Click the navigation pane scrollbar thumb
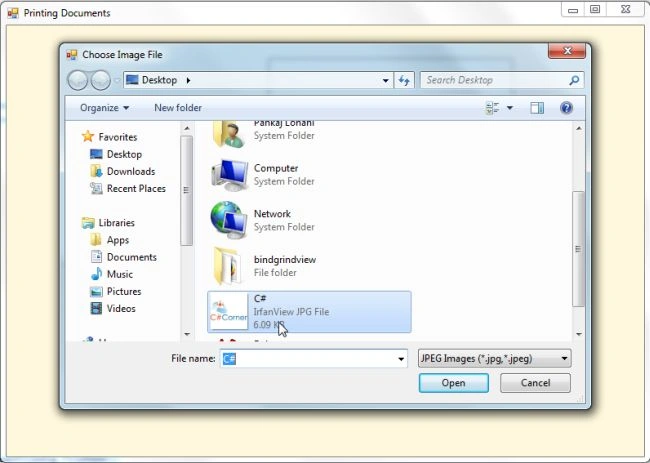650x463 pixels. 187,190
